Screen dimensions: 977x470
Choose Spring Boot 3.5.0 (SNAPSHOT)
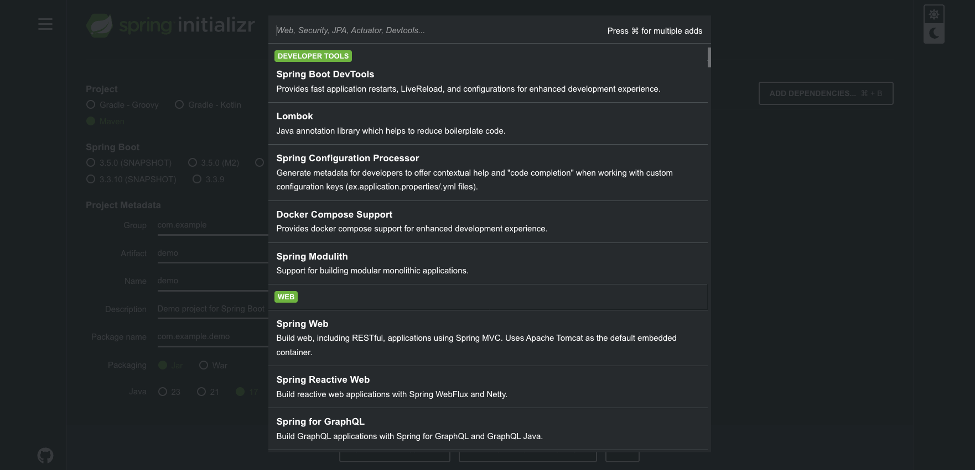pos(129,163)
